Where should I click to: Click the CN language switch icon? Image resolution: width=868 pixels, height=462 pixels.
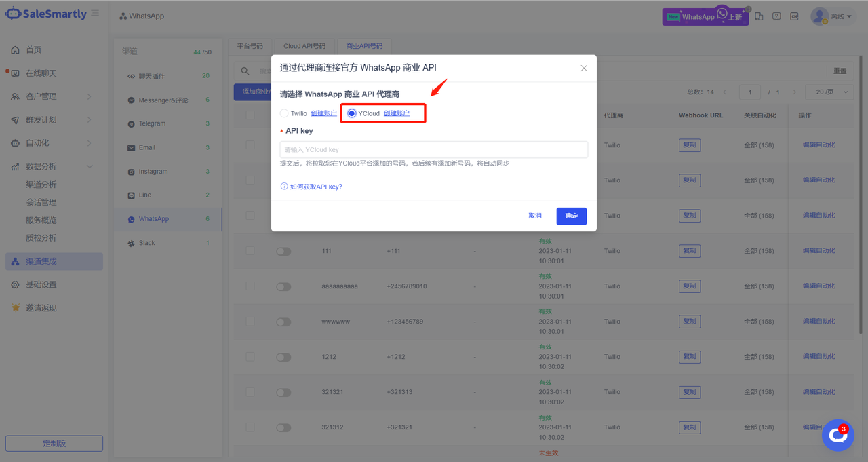[794, 16]
